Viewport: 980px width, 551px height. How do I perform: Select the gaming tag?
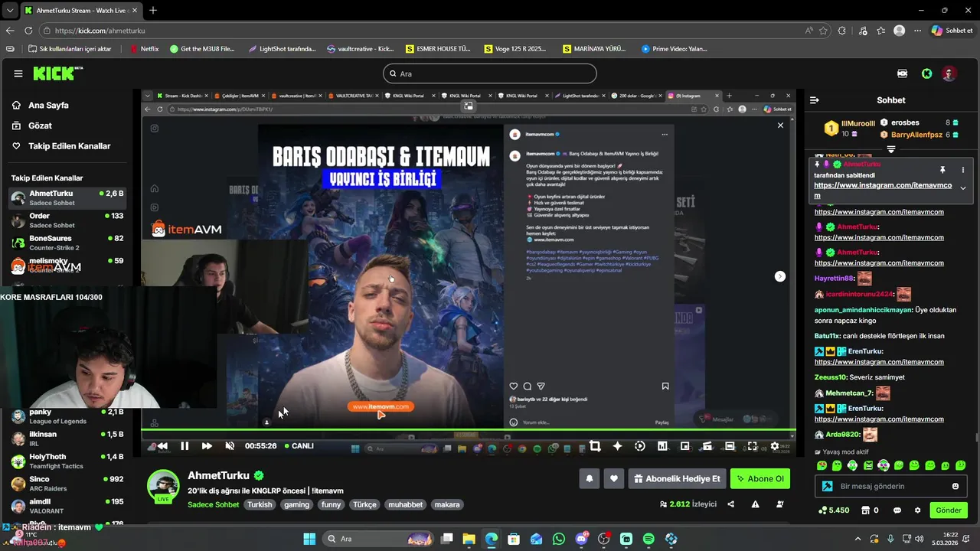pos(296,504)
